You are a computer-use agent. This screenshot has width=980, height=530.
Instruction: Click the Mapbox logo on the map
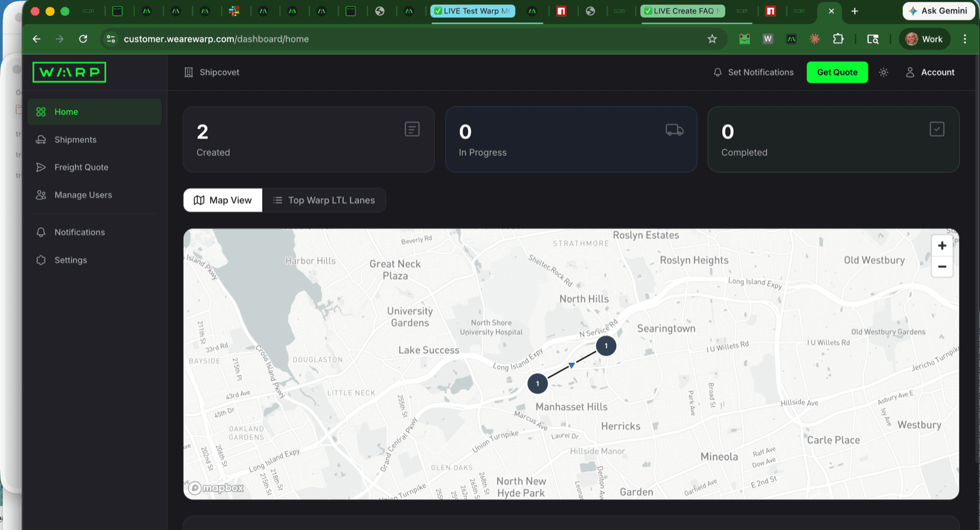click(216, 488)
